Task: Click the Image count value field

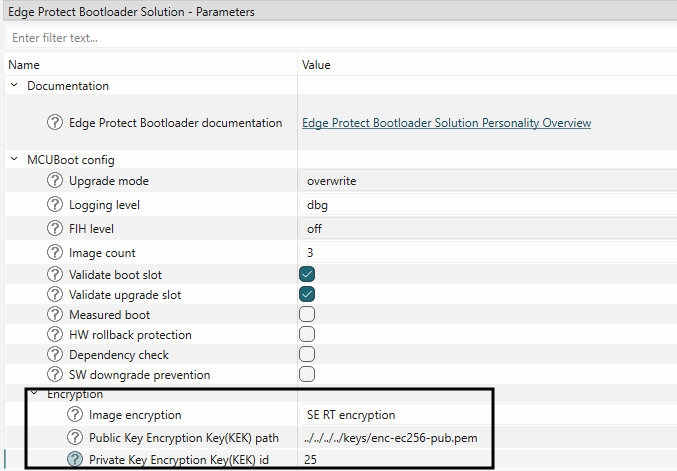Action: [x=488, y=253]
